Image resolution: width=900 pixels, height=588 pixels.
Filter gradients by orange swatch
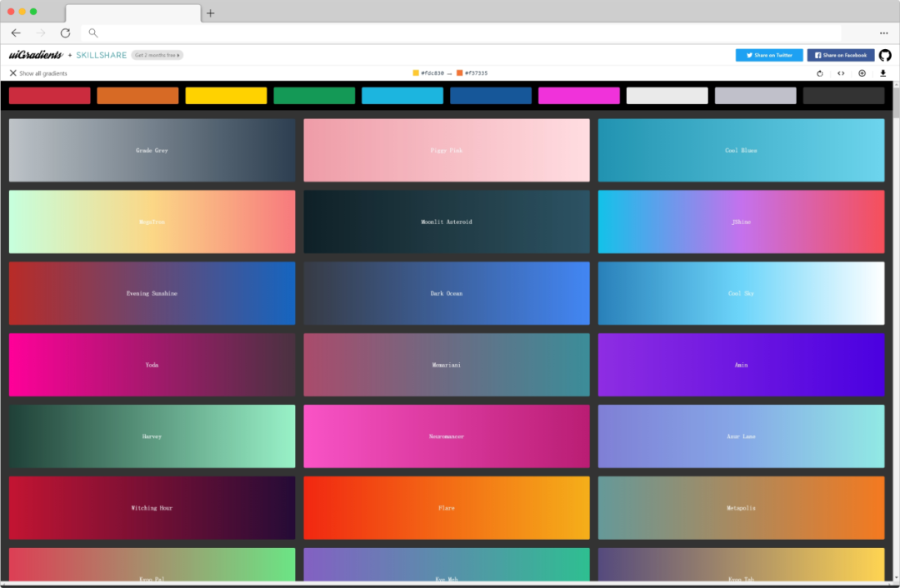137,96
